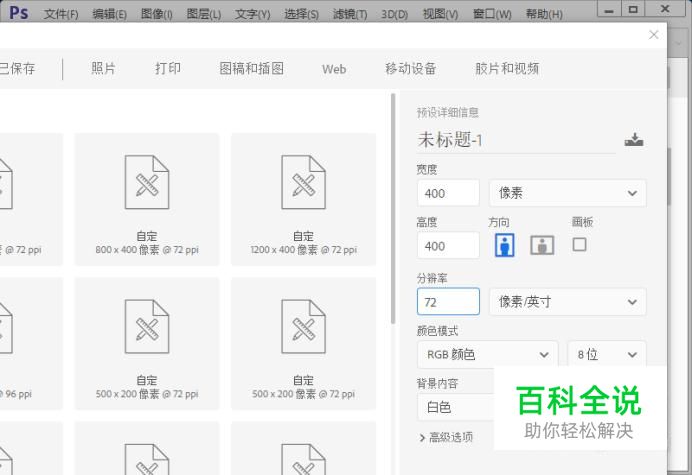Screen dimensions: 692x475
Task: Select the 1200 x 400 像素 preset
Action: (304, 200)
